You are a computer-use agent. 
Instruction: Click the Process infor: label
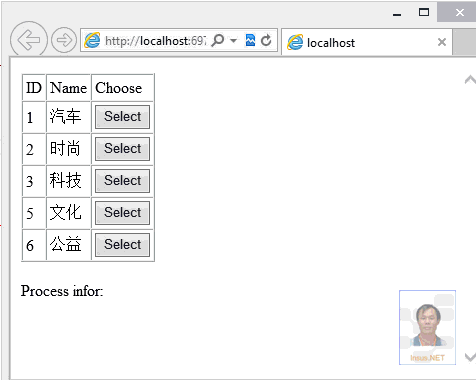[x=62, y=291]
